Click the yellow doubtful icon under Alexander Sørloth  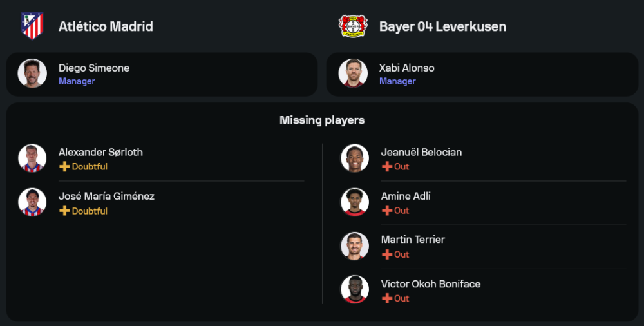point(64,167)
